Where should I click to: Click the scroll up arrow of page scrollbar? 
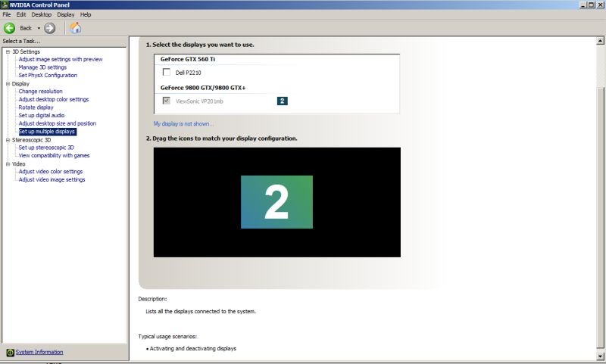(x=600, y=41)
